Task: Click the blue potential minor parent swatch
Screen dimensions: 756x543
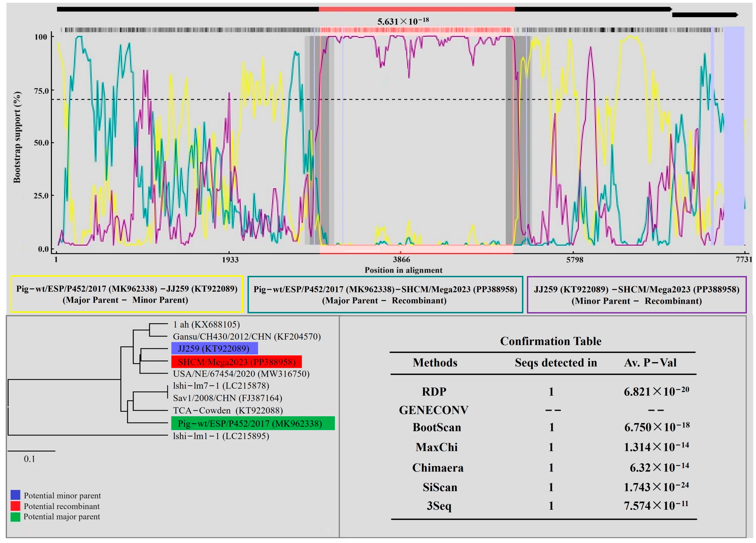Action: [x=15, y=495]
